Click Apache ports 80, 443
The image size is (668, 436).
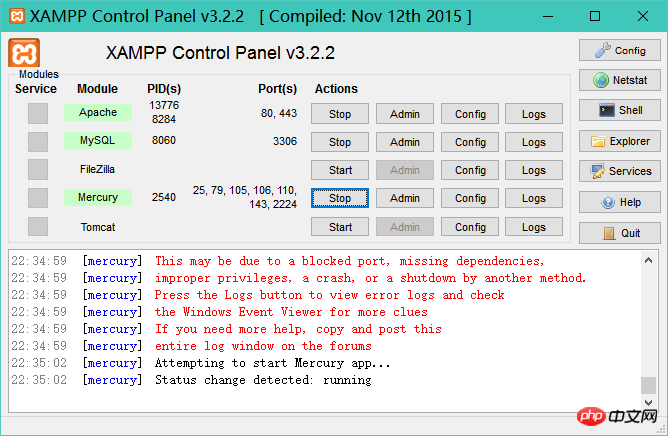coord(279,113)
